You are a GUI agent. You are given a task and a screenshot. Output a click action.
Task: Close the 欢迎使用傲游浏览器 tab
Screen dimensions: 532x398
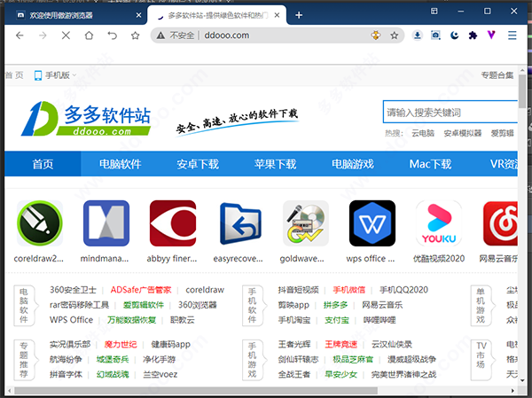tap(138, 15)
